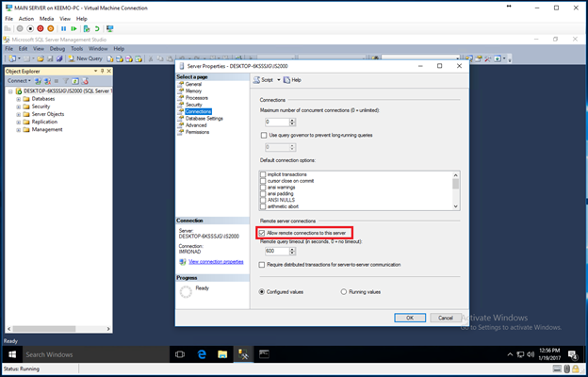Toggle Allow remote connections to this server
Viewport: 588px width, 377px height.
tap(262, 233)
